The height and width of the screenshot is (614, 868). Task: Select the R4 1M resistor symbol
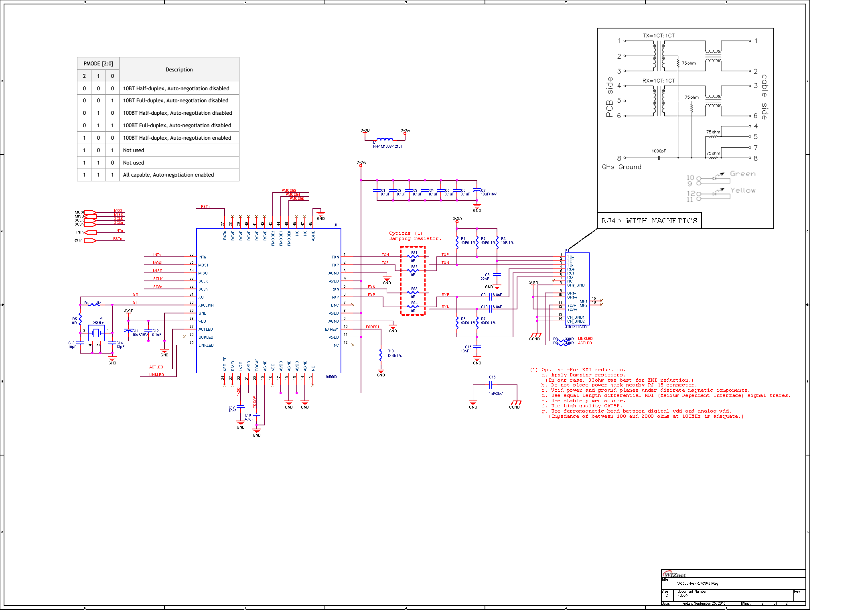click(x=94, y=305)
